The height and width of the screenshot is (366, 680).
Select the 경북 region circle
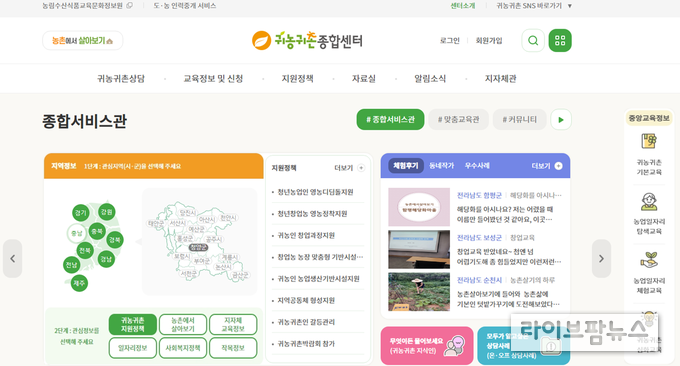coord(114,240)
